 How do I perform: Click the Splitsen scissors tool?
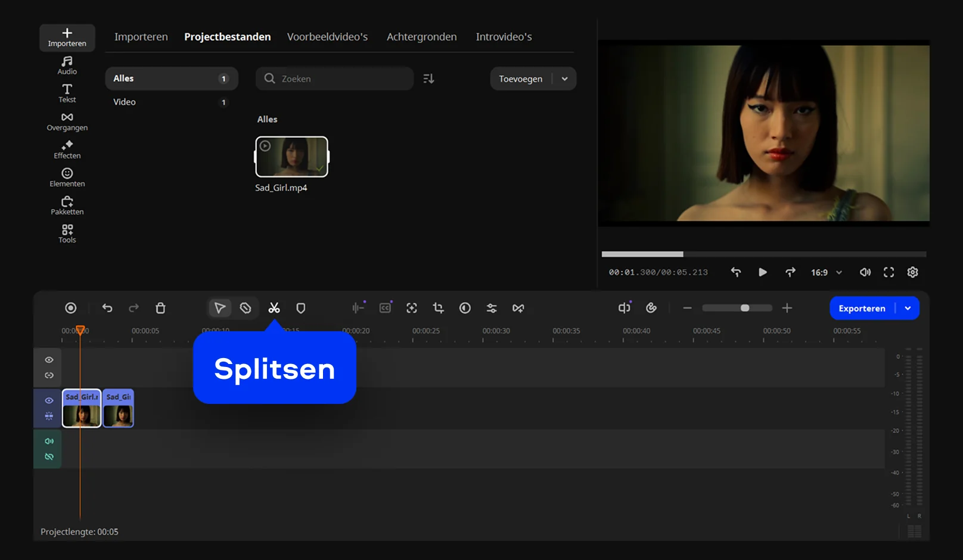[274, 308]
